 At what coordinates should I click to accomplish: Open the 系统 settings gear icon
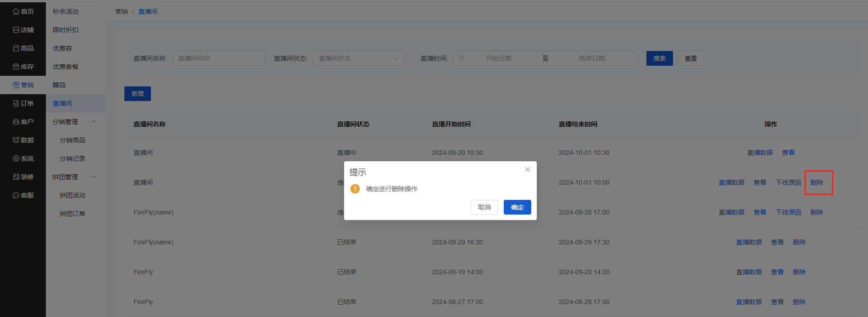pos(16,158)
